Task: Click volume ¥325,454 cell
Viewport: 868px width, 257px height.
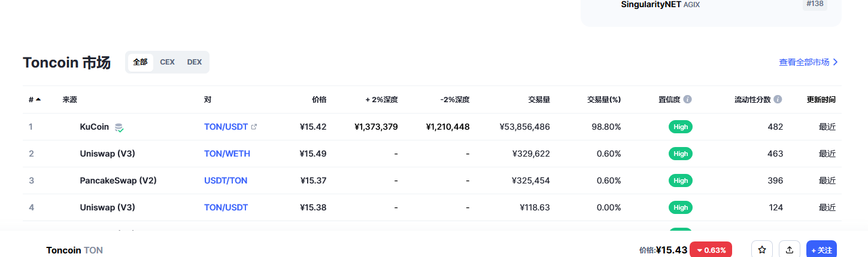Action: [x=531, y=180]
